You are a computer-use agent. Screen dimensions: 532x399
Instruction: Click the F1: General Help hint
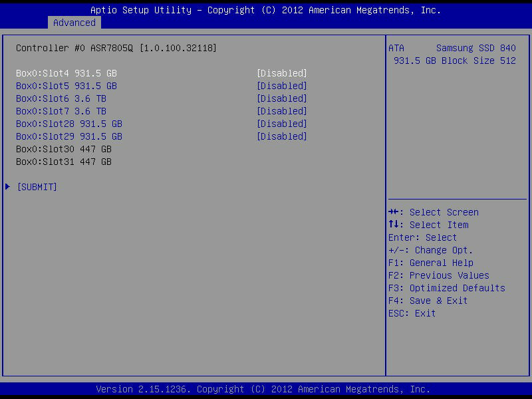(x=431, y=263)
